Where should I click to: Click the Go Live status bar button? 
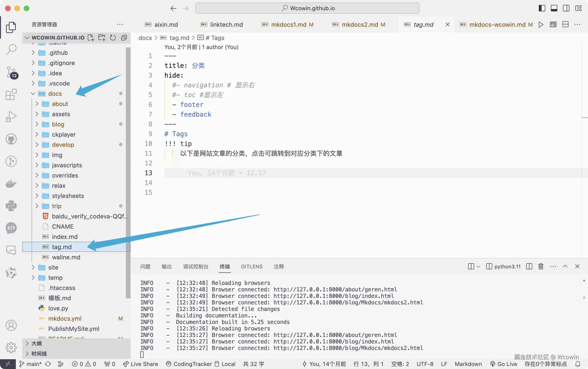coord(504,364)
